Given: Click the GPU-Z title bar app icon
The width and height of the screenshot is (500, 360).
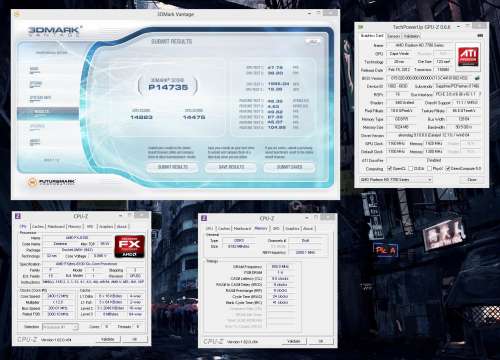Looking at the screenshot, I should coord(360,27).
